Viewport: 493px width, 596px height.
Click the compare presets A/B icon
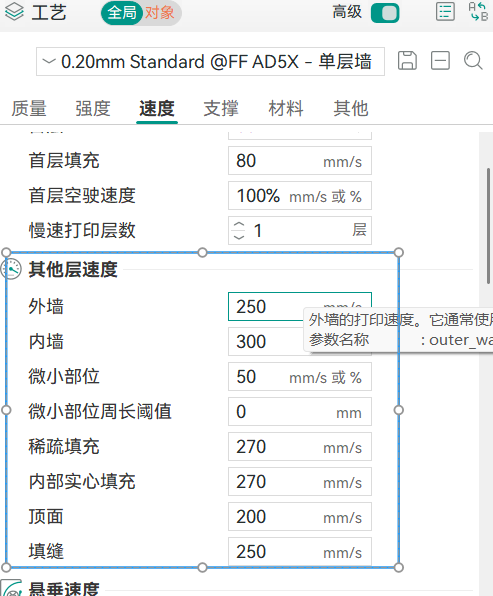[478, 12]
